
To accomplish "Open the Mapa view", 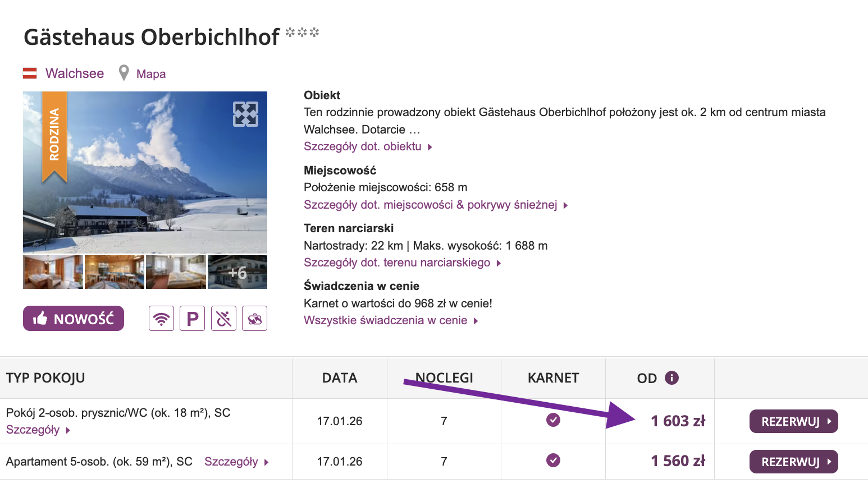I will 150,73.
